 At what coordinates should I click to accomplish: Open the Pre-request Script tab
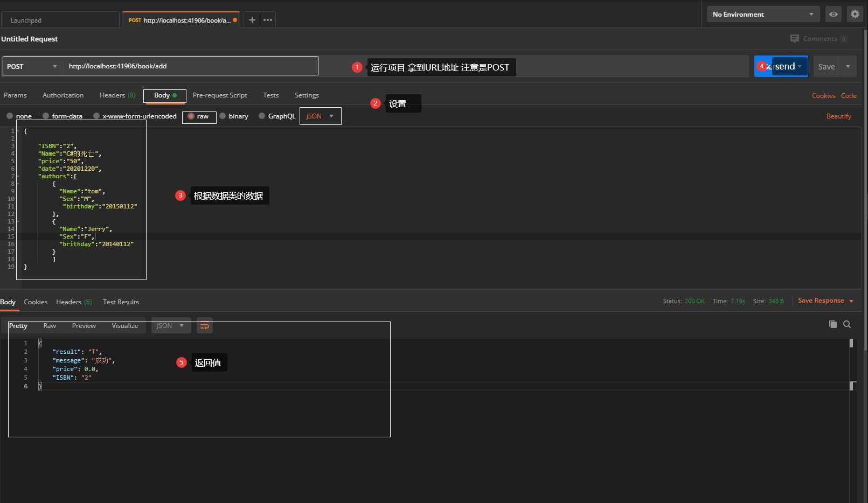pyautogui.click(x=220, y=95)
